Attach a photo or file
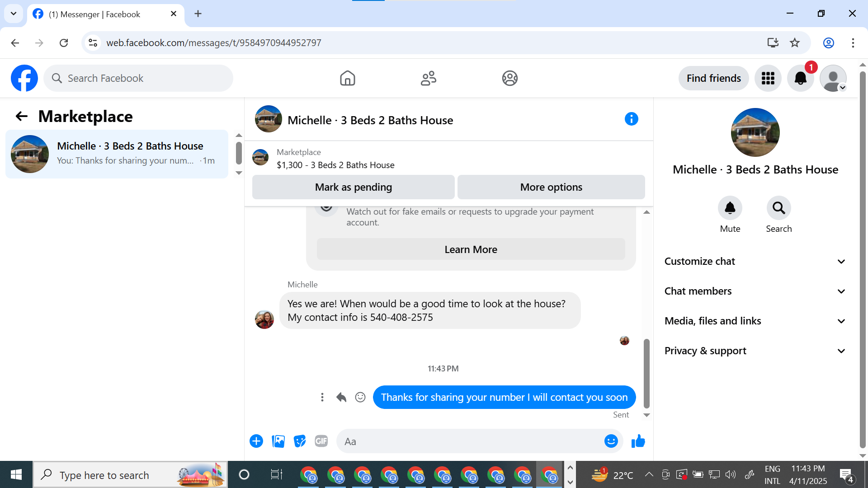The width and height of the screenshot is (868, 488). pos(278,441)
